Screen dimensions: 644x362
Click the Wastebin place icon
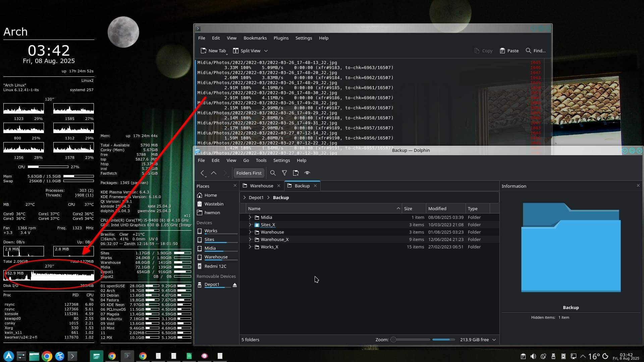200,204
